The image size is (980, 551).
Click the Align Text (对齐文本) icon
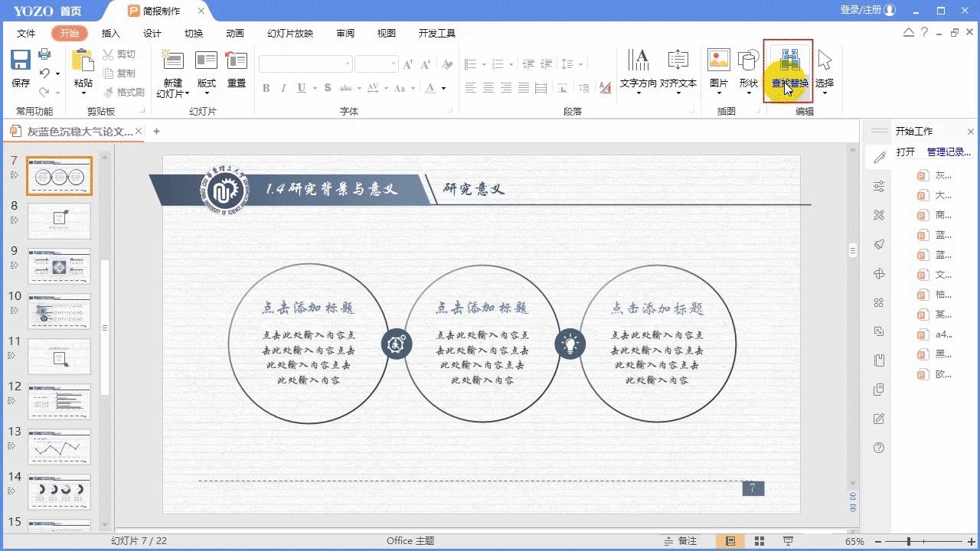click(677, 67)
